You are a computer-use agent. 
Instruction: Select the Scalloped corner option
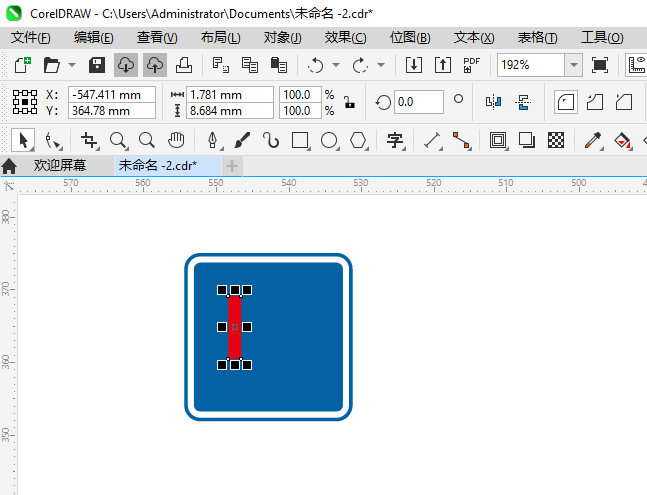tap(595, 102)
